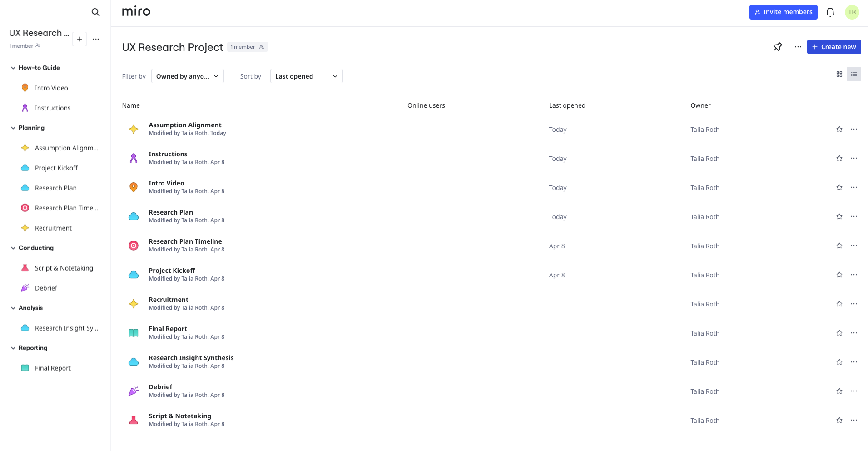Pin the UX Research Project space
The width and height of the screenshot is (868, 451).
pyautogui.click(x=778, y=47)
